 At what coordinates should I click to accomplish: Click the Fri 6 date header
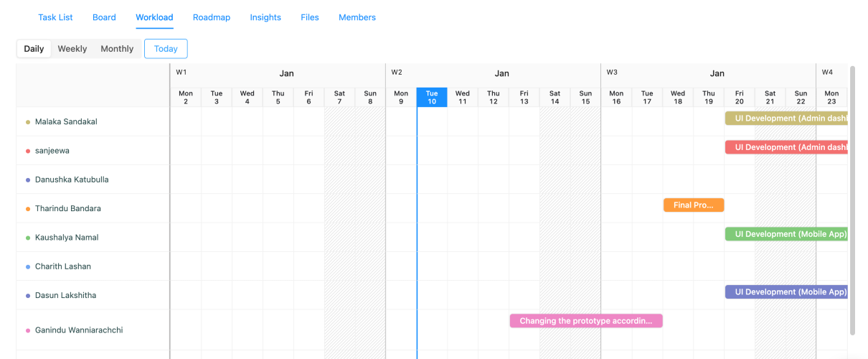click(x=308, y=98)
